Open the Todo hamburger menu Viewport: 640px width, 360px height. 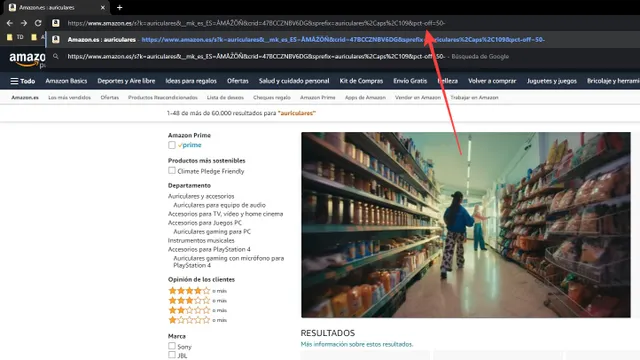pyautogui.click(x=22, y=81)
